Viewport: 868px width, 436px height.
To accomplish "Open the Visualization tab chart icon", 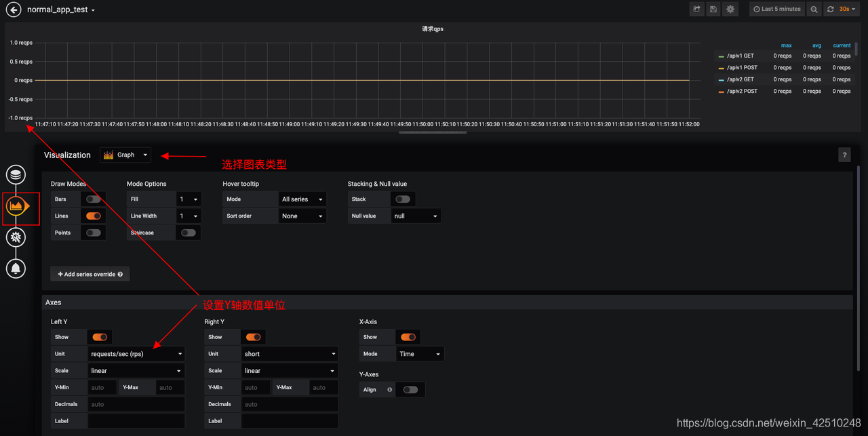I will click(x=16, y=205).
